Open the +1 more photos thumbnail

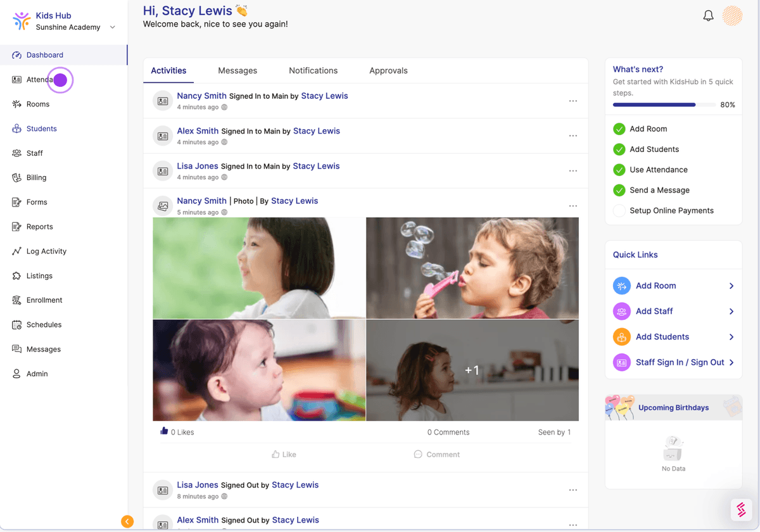pyautogui.click(x=472, y=370)
